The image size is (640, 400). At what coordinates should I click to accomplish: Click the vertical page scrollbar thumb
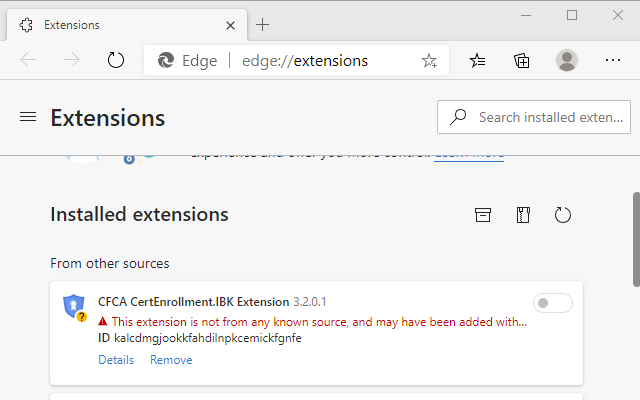click(635, 238)
